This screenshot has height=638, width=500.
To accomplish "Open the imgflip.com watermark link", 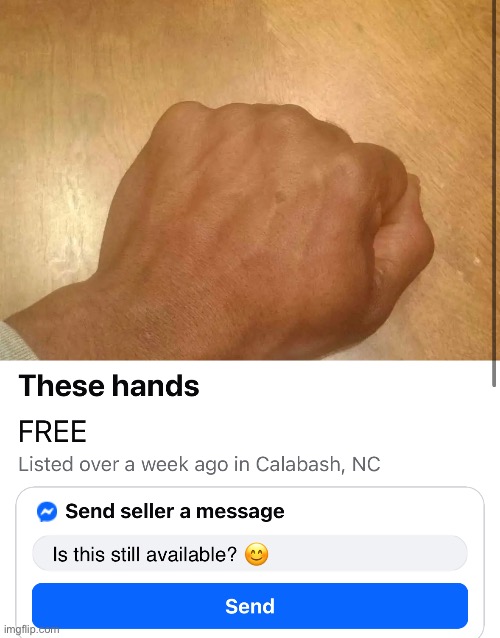I will coord(31,629).
